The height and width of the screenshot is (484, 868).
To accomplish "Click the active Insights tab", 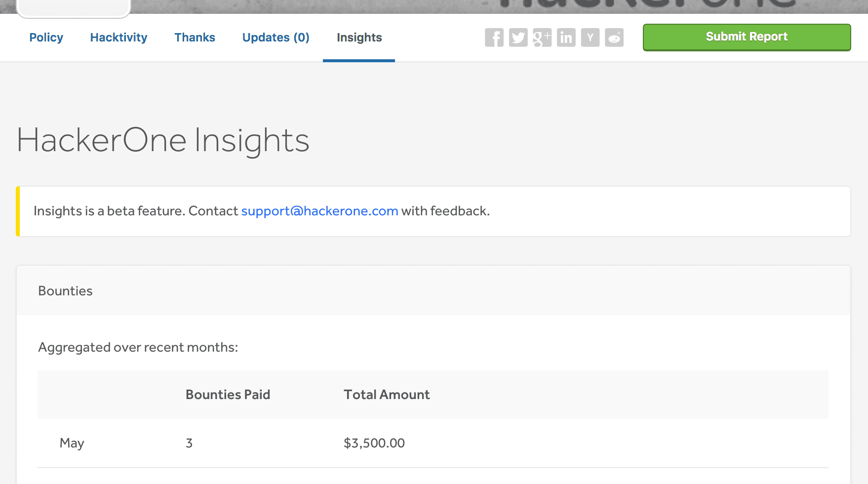I will tap(359, 38).
